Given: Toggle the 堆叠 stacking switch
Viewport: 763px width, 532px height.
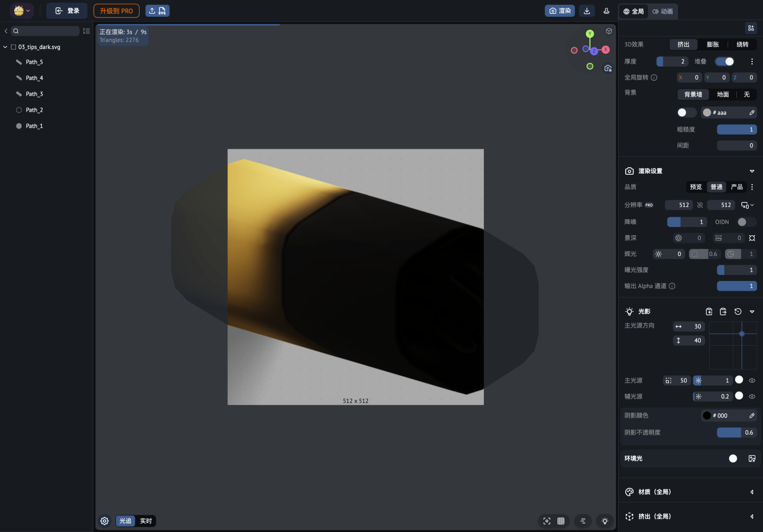Looking at the screenshot, I should (x=725, y=62).
